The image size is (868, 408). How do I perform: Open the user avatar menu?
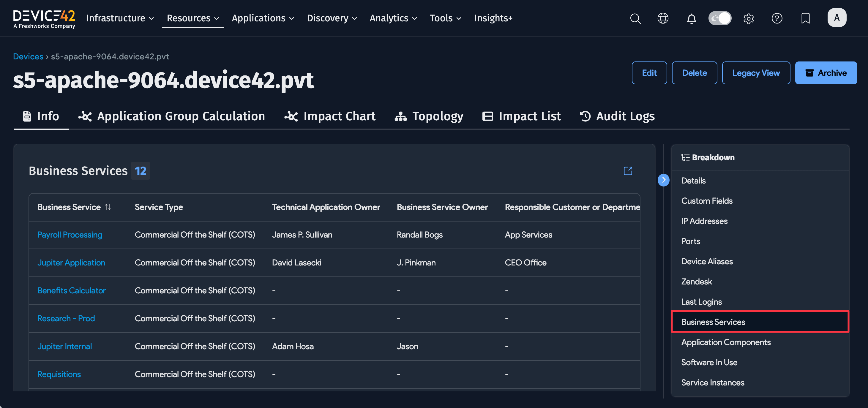pos(837,18)
